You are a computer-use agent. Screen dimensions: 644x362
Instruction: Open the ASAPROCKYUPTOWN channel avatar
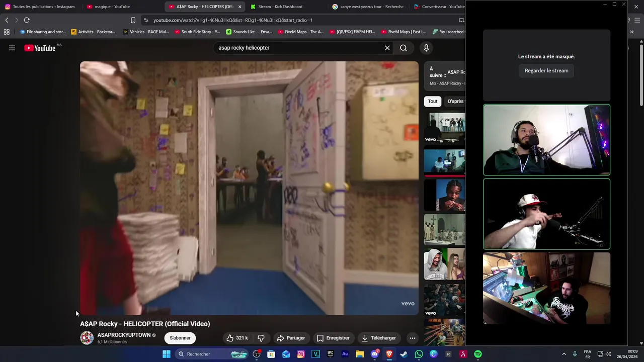(x=87, y=338)
